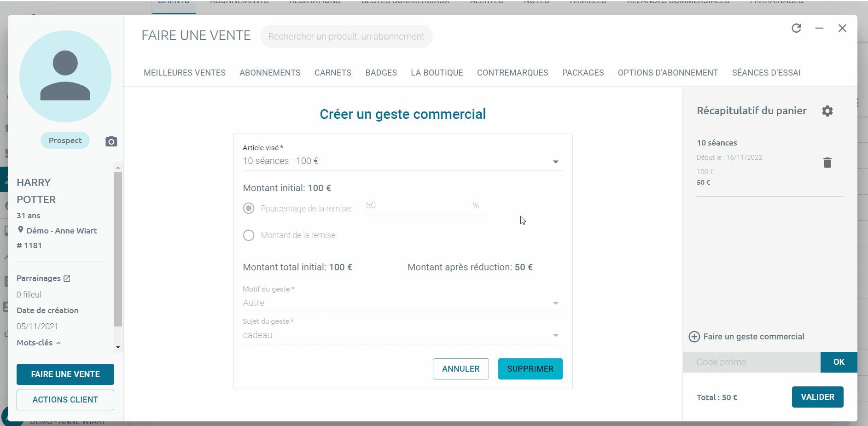
Task: Click the 31 ans age text
Action: (x=29, y=216)
